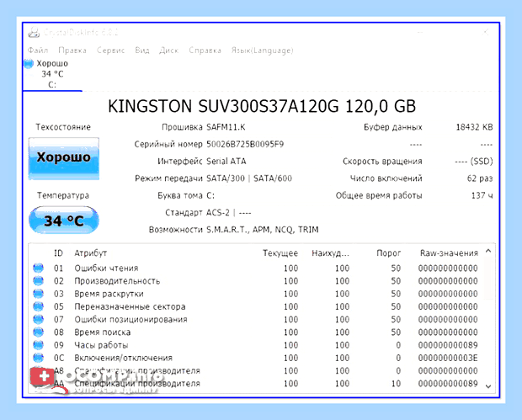This screenshot has width=522, height=420.
Task: Select the Переназначенные сектора attribute row
Action: [256, 306]
